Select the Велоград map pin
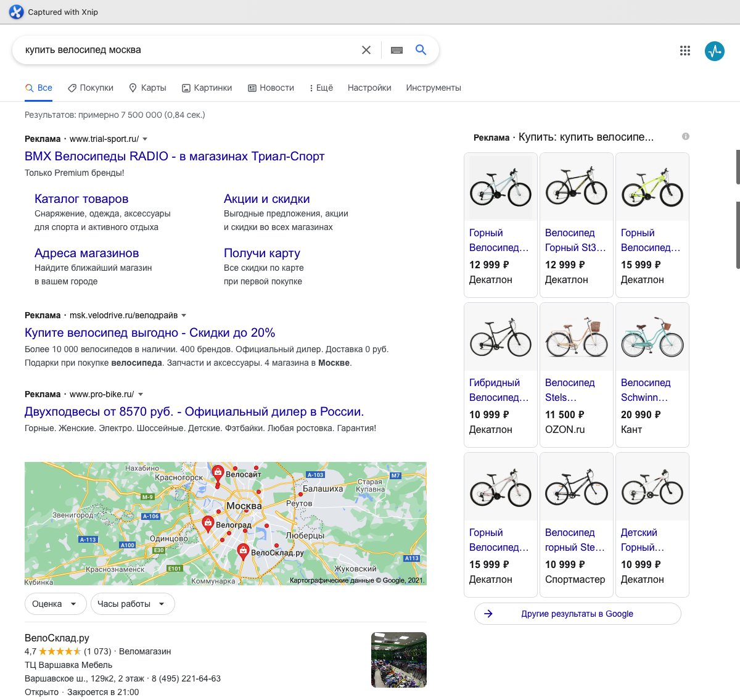The width and height of the screenshot is (740, 700). coord(208,523)
